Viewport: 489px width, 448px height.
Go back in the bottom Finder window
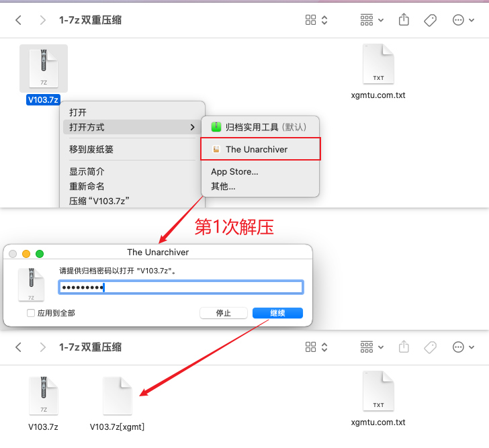tap(18, 347)
